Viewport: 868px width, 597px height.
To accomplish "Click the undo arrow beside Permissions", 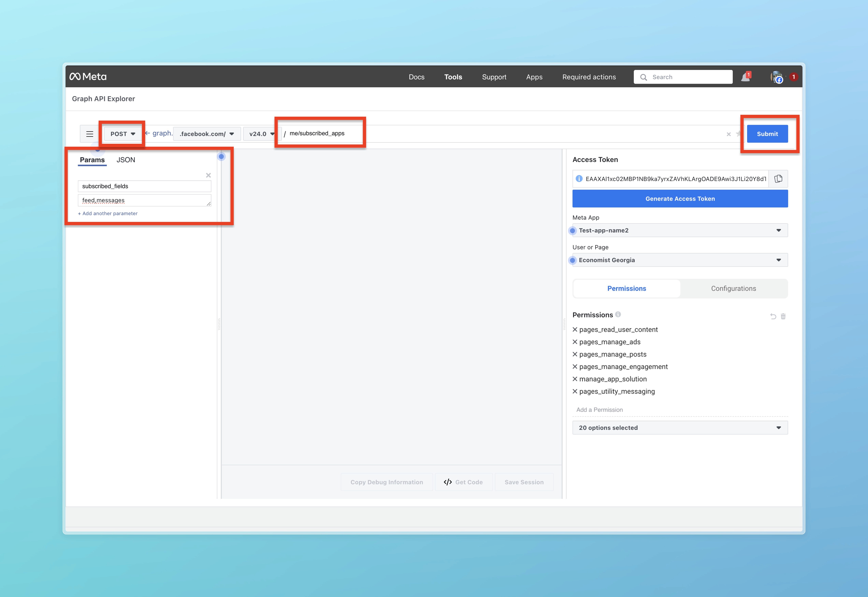I will tap(773, 316).
